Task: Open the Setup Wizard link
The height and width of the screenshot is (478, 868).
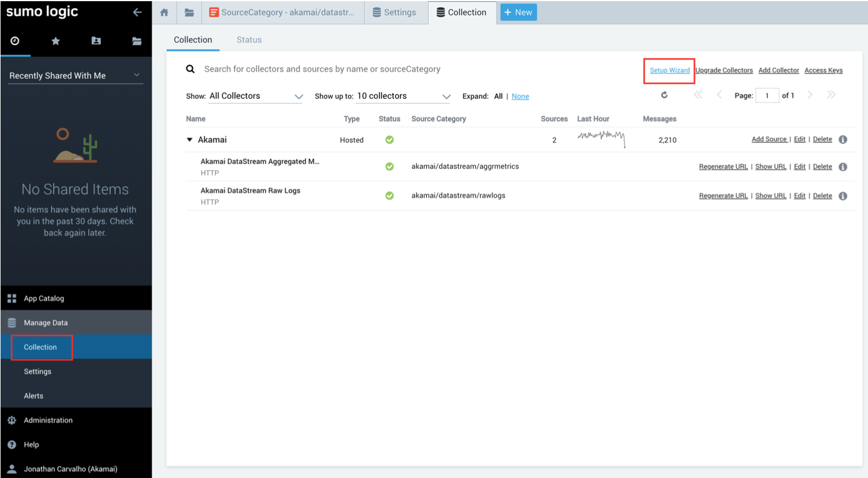Action: point(670,70)
